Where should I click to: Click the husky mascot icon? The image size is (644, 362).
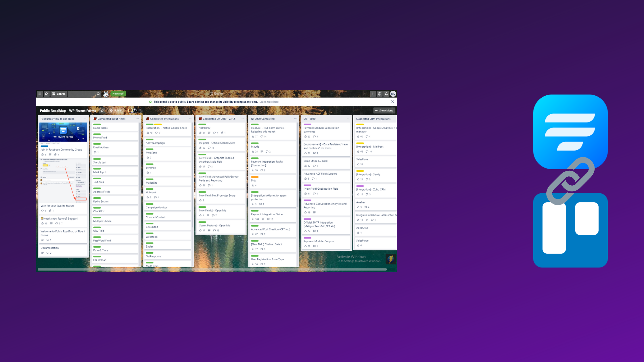click(106, 94)
